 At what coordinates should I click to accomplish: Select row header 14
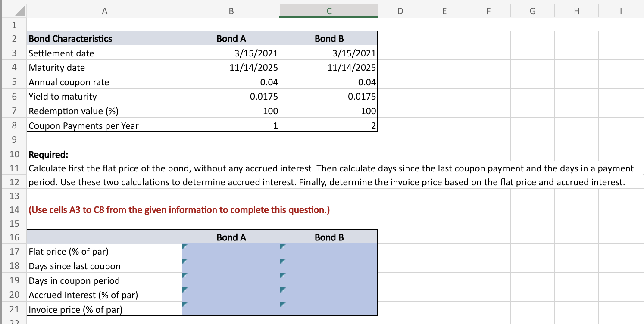(x=14, y=210)
